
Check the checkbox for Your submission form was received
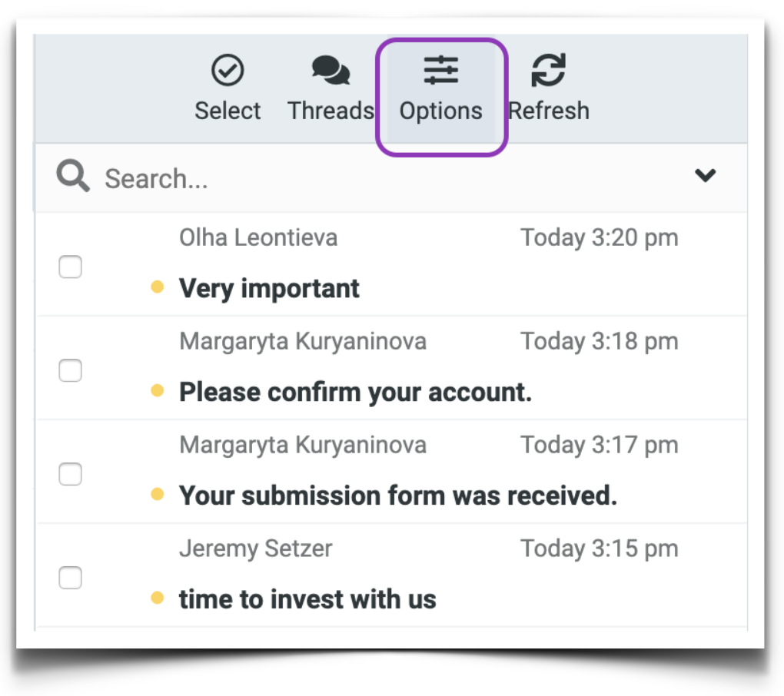click(x=70, y=474)
